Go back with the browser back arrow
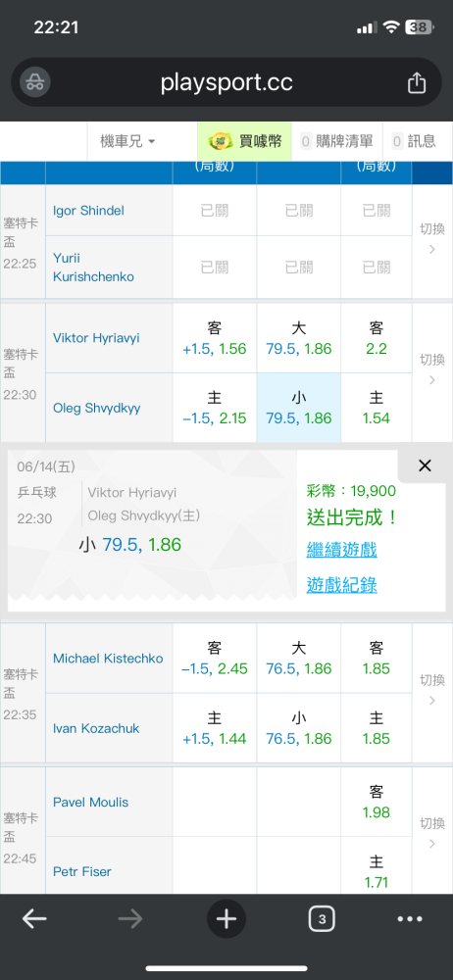The width and height of the screenshot is (453, 980). point(34,919)
